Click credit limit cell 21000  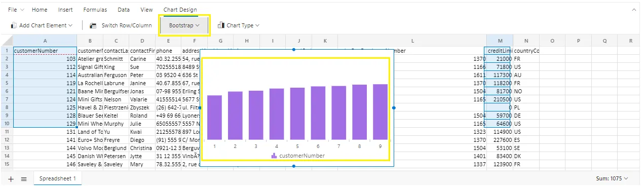tap(500, 59)
